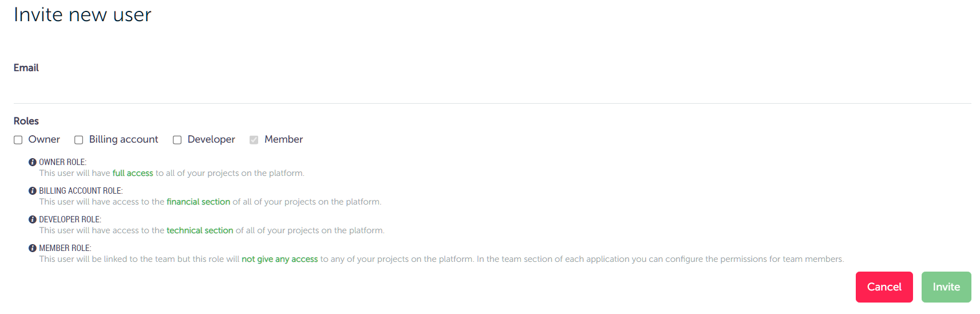Image resolution: width=980 pixels, height=314 pixels.
Task: Click the green "technical section" text
Action: (200, 230)
